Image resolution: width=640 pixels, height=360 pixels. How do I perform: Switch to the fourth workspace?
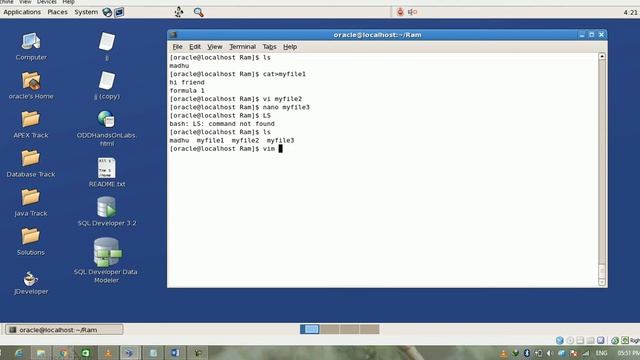(369, 329)
